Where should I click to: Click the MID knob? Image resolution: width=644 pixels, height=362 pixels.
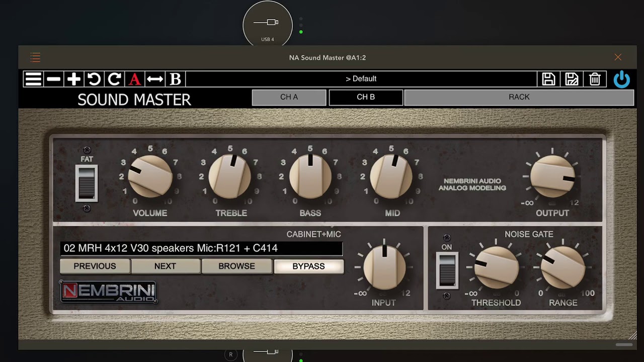pyautogui.click(x=391, y=176)
